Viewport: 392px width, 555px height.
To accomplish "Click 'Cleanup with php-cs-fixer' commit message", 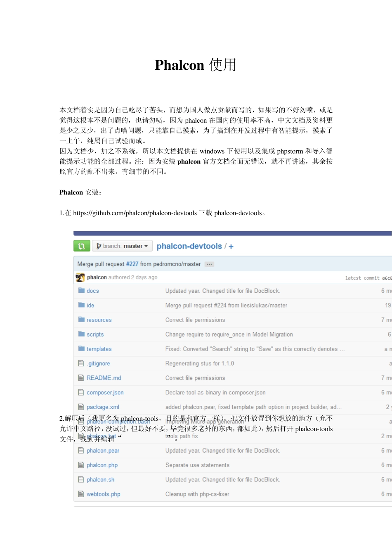I will [x=197, y=494].
